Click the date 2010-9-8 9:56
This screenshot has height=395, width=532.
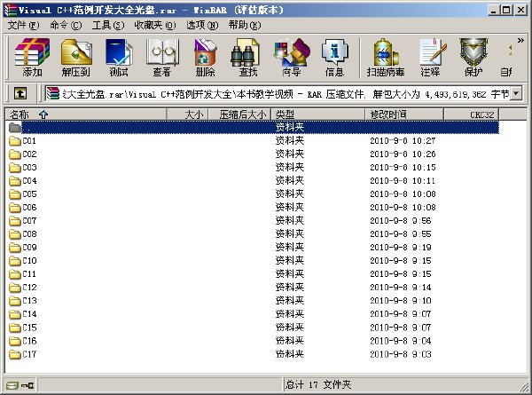coord(401,221)
